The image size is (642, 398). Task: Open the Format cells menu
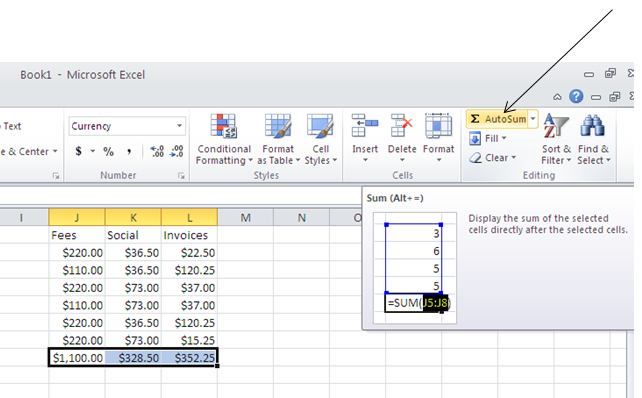click(439, 138)
